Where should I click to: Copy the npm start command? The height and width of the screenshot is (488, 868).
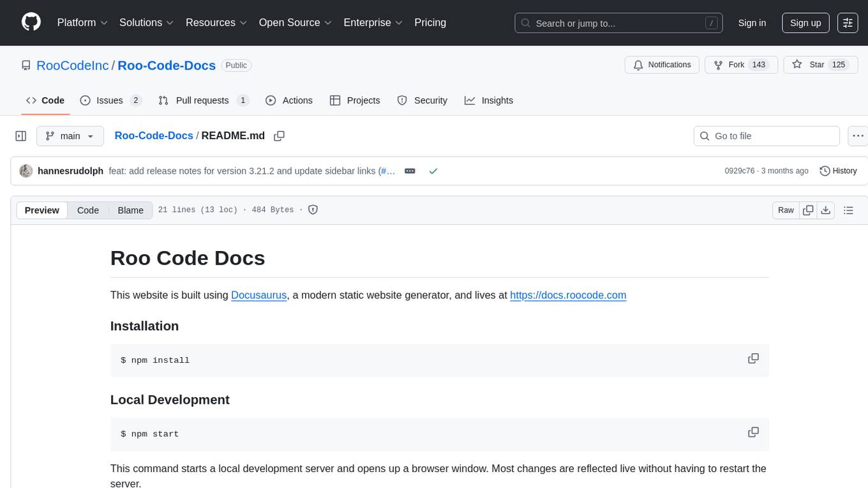click(753, 432)
